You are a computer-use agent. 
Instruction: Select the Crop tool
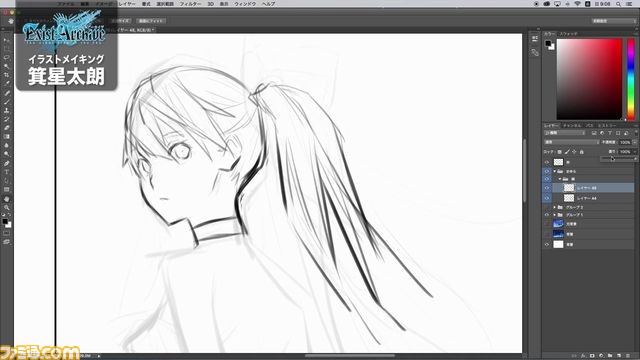pyautogui.click(x=7, y=75)
